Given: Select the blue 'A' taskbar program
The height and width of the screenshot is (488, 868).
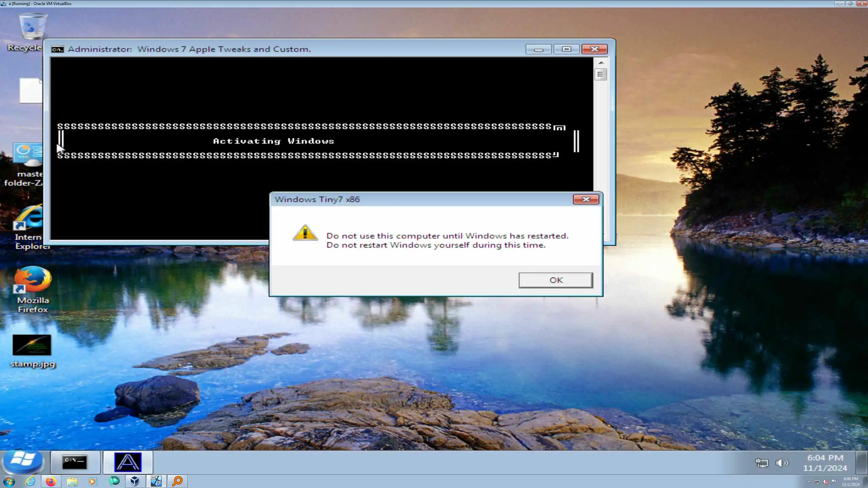Looking at the screenshot, I should [127, 462].
